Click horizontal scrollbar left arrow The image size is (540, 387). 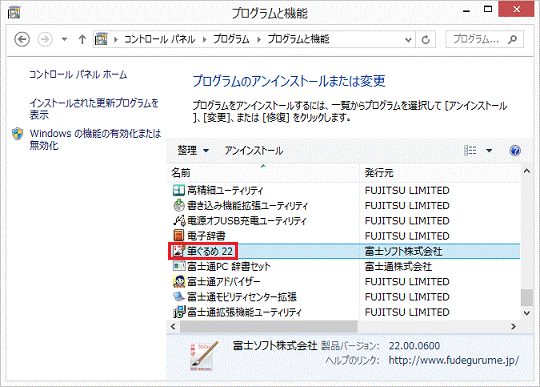click(173, 326)
